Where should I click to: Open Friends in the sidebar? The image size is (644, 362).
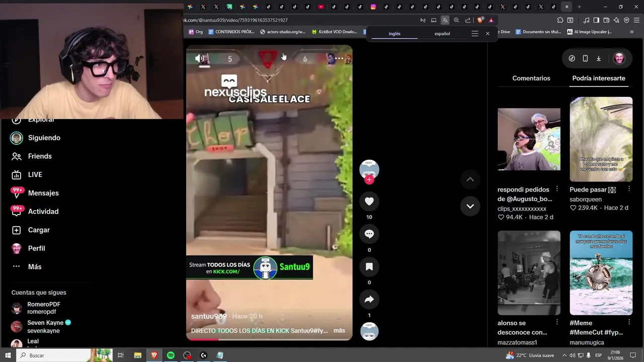coord(40,156)
